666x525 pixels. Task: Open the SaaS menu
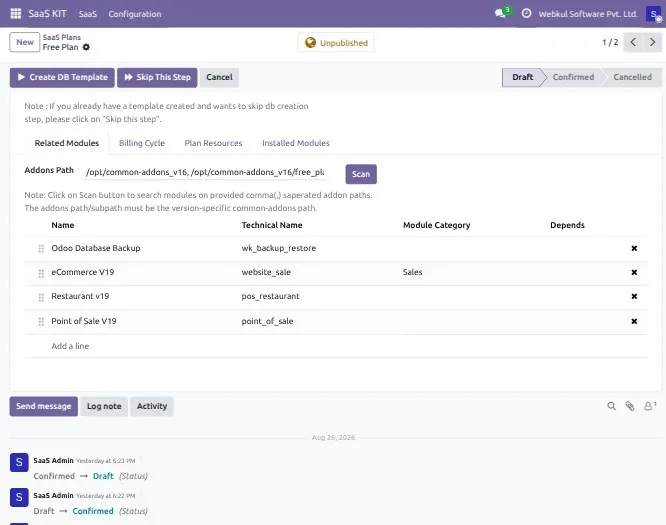87,14
